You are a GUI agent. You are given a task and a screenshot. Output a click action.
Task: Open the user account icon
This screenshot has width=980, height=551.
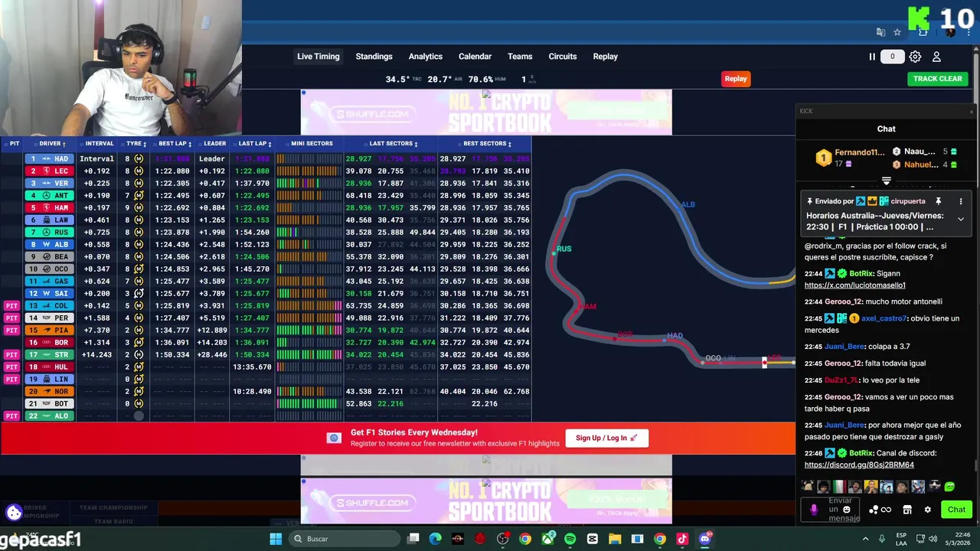point(936,57)
